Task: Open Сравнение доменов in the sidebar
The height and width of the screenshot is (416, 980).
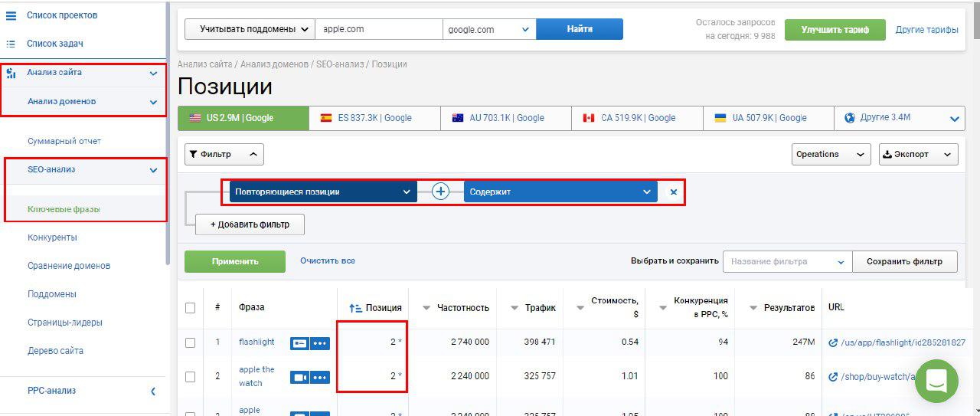Action: pos(69,266)
